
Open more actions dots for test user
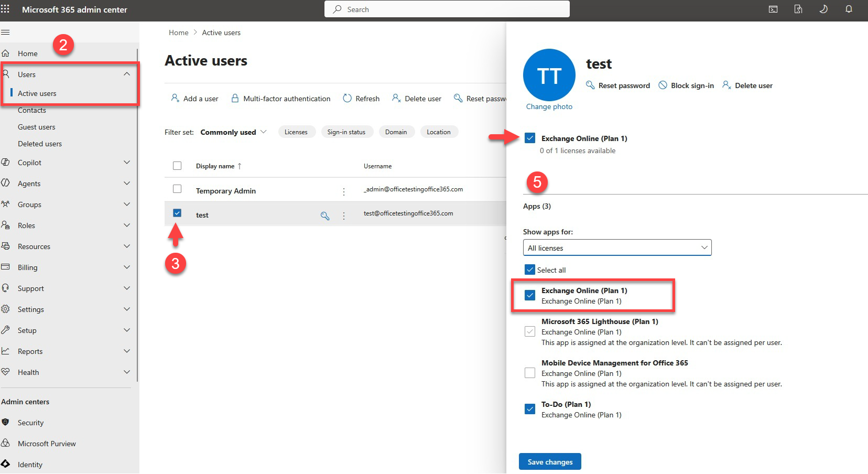[344, 216]
